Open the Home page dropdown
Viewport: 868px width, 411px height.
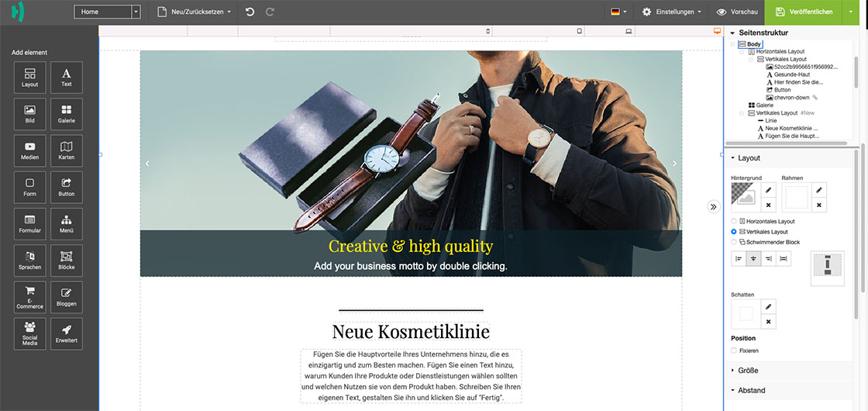click(107, 12)
